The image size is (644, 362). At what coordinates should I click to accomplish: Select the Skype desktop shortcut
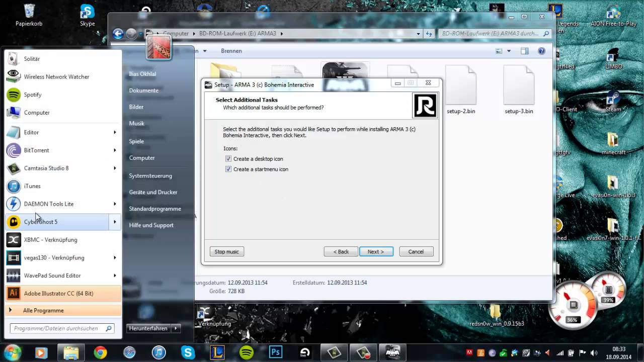[87, 15]
